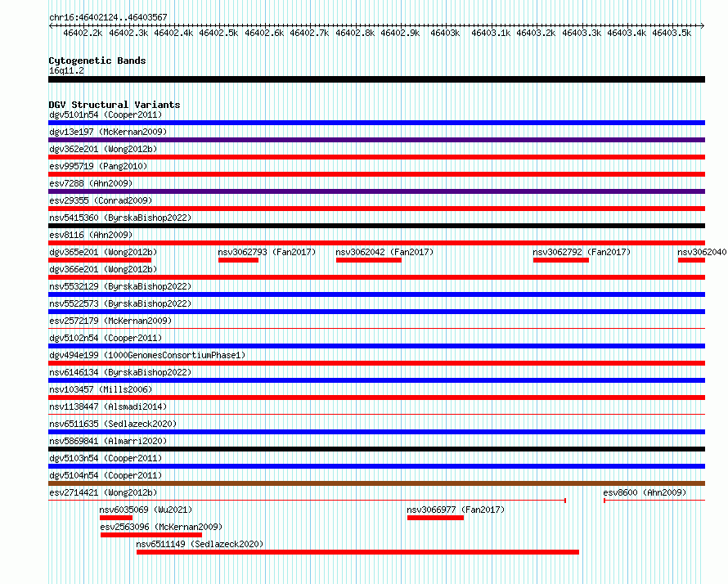The height and width of the screenshot is (584, 728).
Task: Select nsv5522573 (ByrskaBishop2022) label
Action: [x=120, y=303]
